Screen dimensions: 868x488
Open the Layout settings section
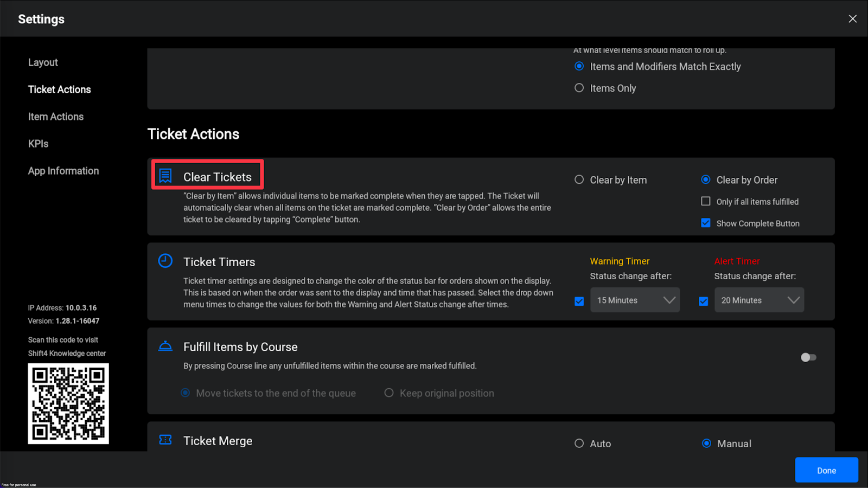click(x=43, y=62)
